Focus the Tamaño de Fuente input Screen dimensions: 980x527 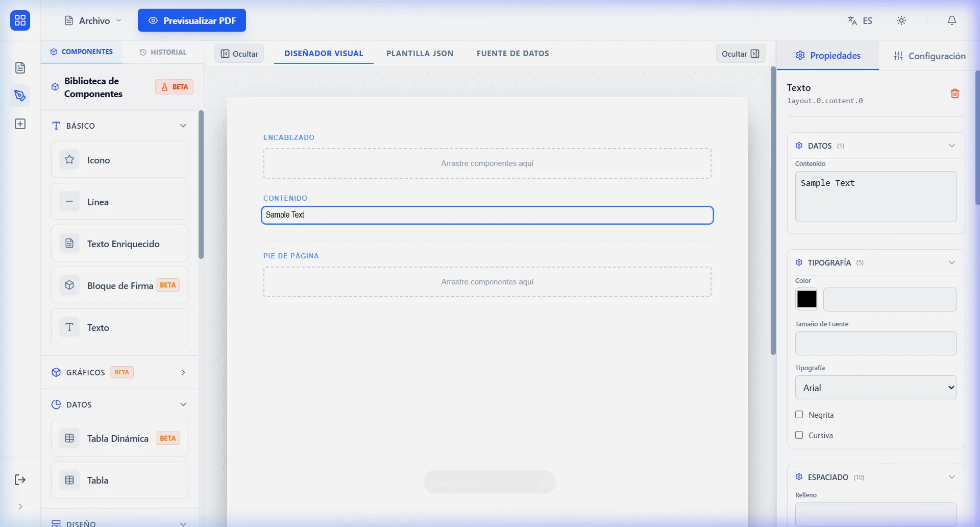876,344
